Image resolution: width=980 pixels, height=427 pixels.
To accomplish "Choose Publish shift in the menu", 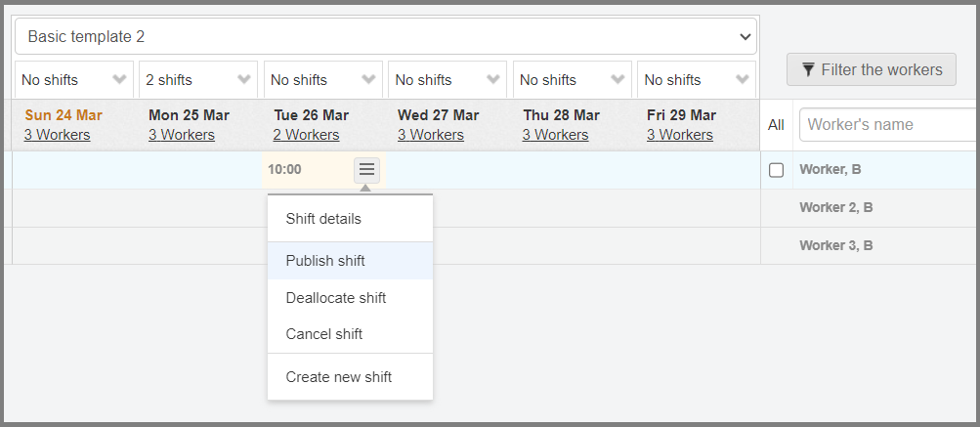I will [325, 261].
